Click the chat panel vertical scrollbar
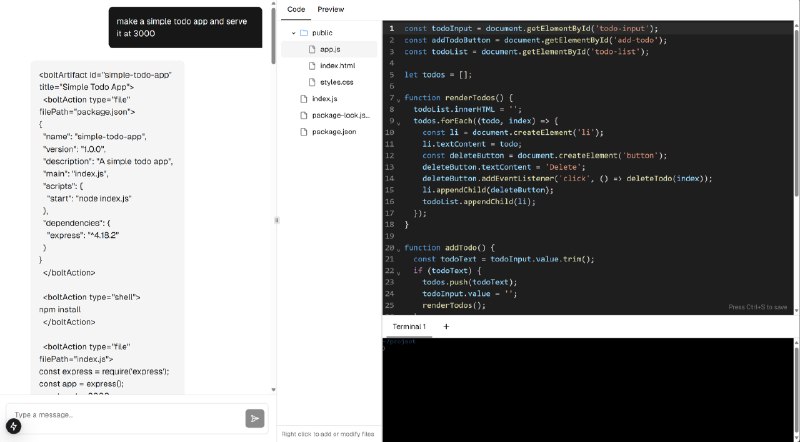Viewport: 800px width, 442px height. pyautogui.click(x=273, y=36)
